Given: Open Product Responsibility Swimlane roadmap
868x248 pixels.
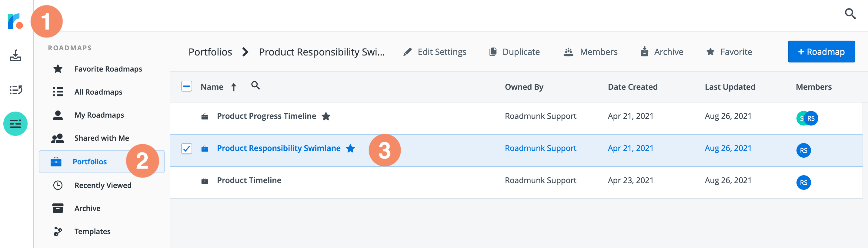Looking at the screenshot, I should (x=278, y=148).
